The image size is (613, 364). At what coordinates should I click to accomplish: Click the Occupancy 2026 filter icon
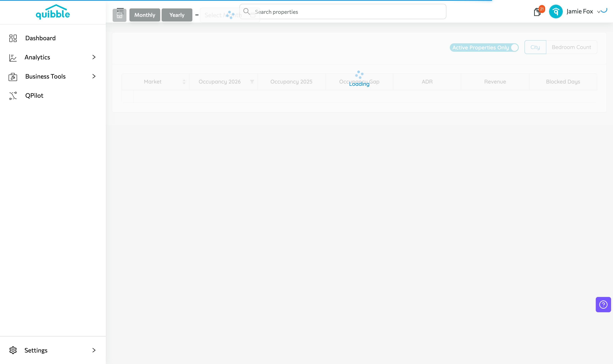pos(252,82)
